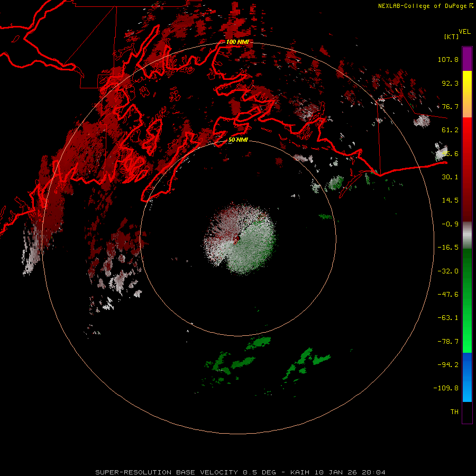The height and width of the screenshot is (476, 476).
Task: Click the NEXLAB-College of DuPage credit text
Action: tap(422, 6)
